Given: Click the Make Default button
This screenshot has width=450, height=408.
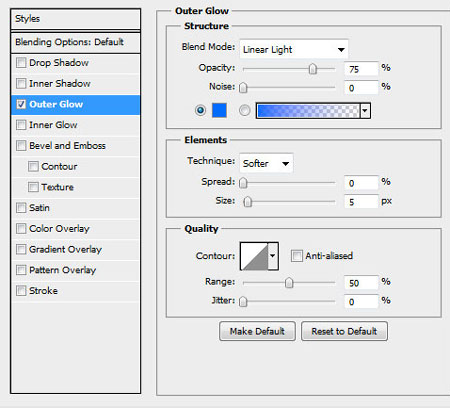Looking at the screenshot, I should coord(257,331).
